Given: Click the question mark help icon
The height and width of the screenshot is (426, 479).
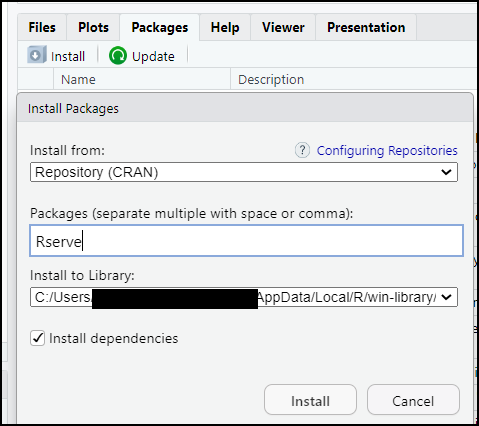Looking at the screenshot, I should (302, 150).
